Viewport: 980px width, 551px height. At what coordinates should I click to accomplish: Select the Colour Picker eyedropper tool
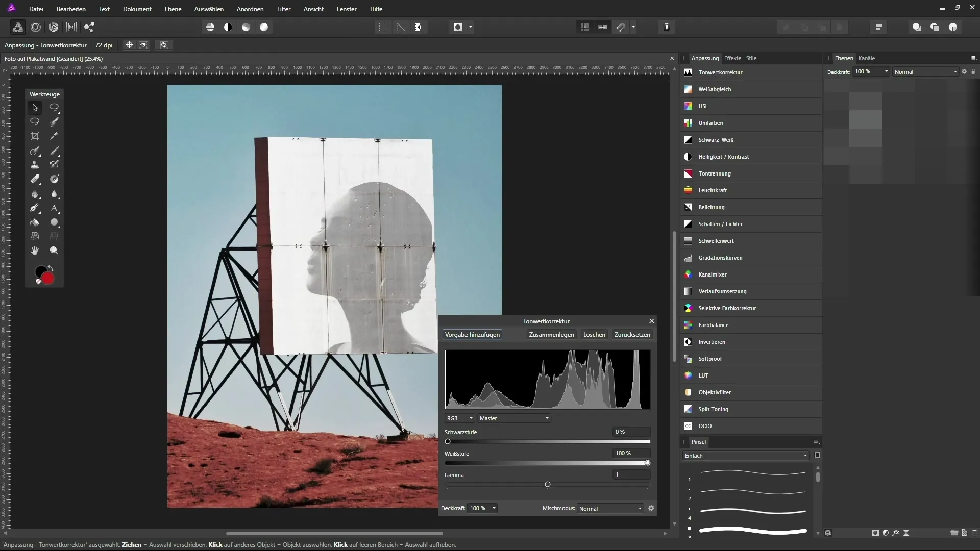[54, 136]
